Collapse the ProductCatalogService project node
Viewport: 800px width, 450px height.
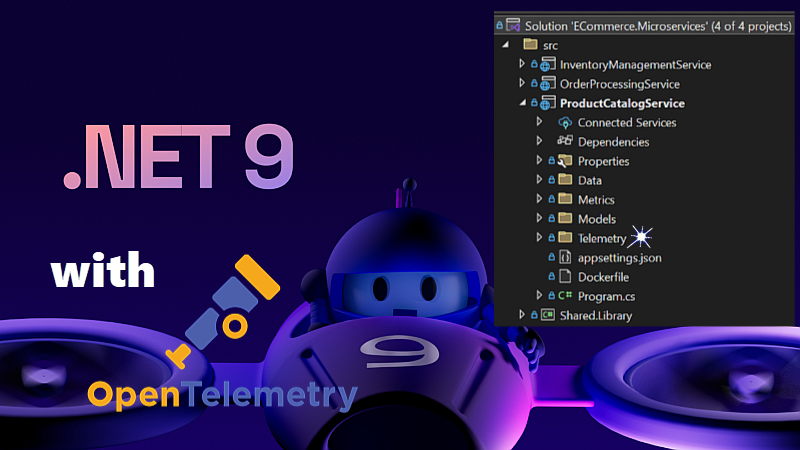[521, 104]
